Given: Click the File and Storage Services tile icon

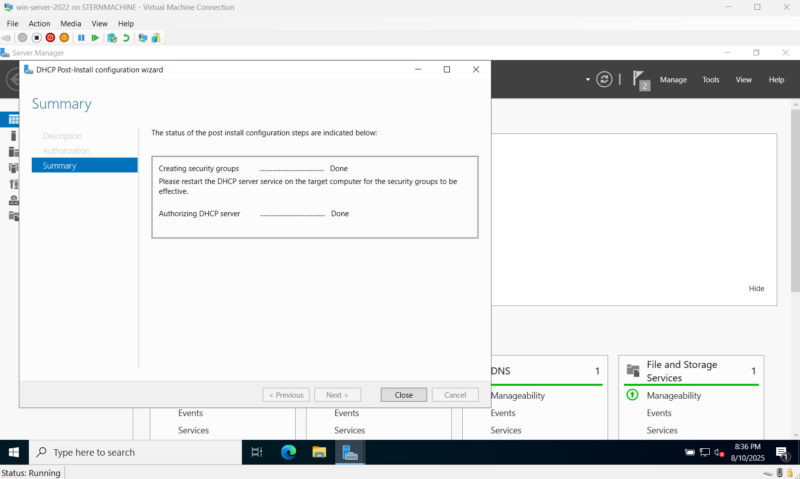Looking at the screenshot, I should pos(633,371).
